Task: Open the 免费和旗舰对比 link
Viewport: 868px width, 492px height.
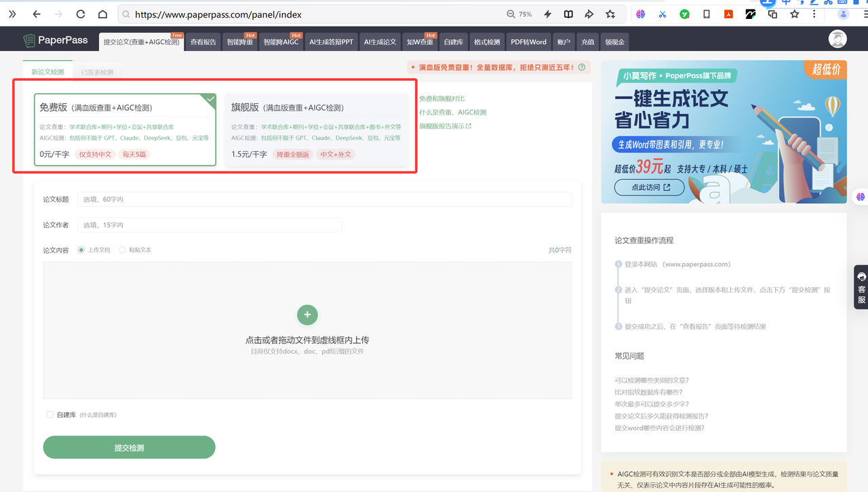Action: 442,98
